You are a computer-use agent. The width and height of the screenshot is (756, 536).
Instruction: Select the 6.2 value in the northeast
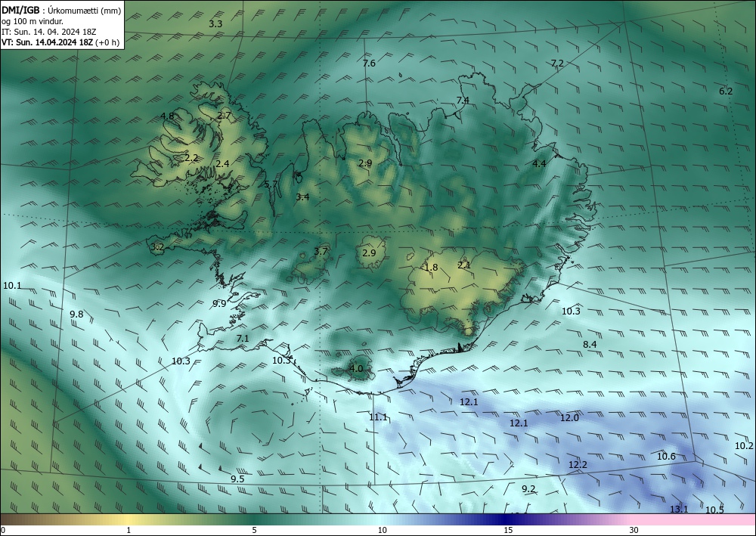coord(726,91)
